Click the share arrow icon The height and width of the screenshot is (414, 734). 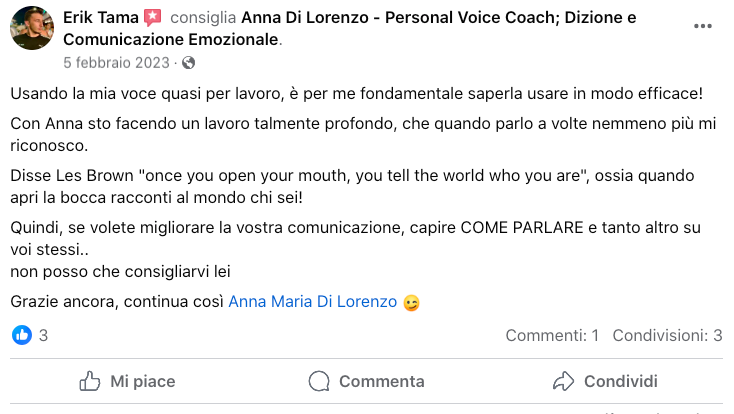coord(564,381)
